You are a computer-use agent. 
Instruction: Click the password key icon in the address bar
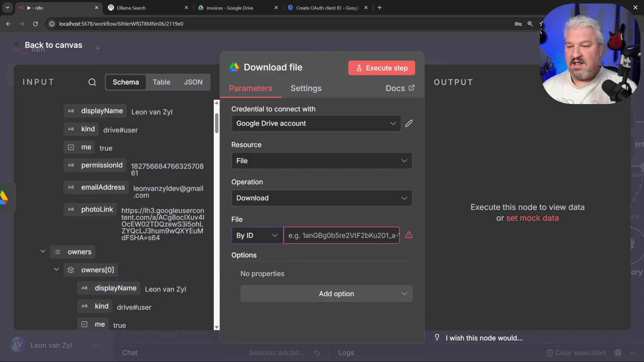(x=518, y=24)
